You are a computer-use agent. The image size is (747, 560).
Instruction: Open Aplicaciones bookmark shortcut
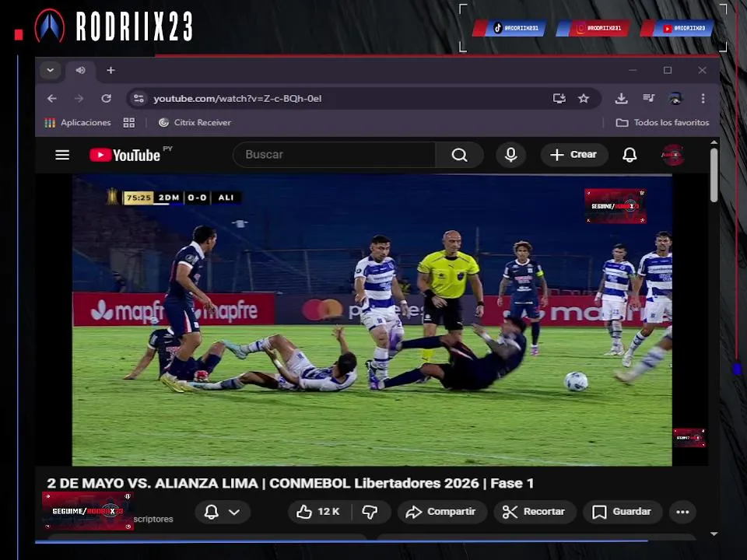(78, 123)
